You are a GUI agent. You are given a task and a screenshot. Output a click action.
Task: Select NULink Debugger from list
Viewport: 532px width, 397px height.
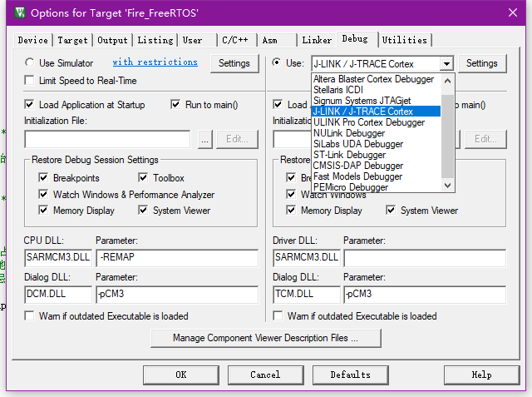click(x=377, y=133)
